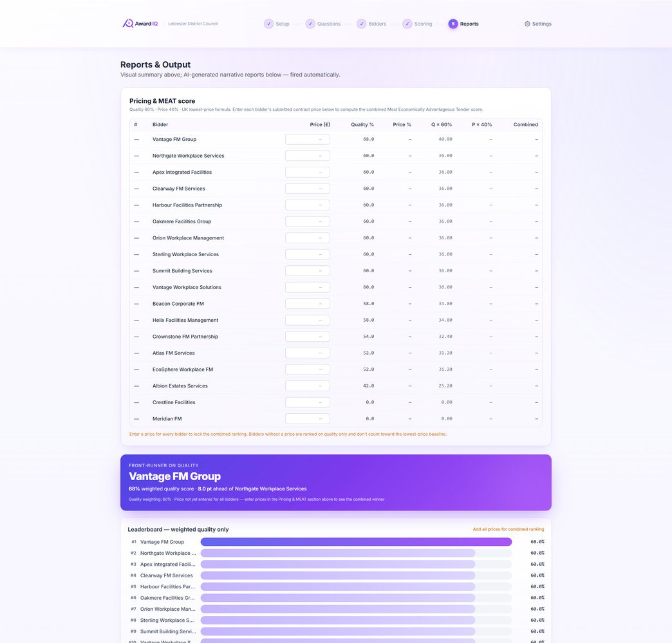Click the Leicester District Council label
This screenshot has width=672, height=643.
pyautogui.click(x=193, y=24)
